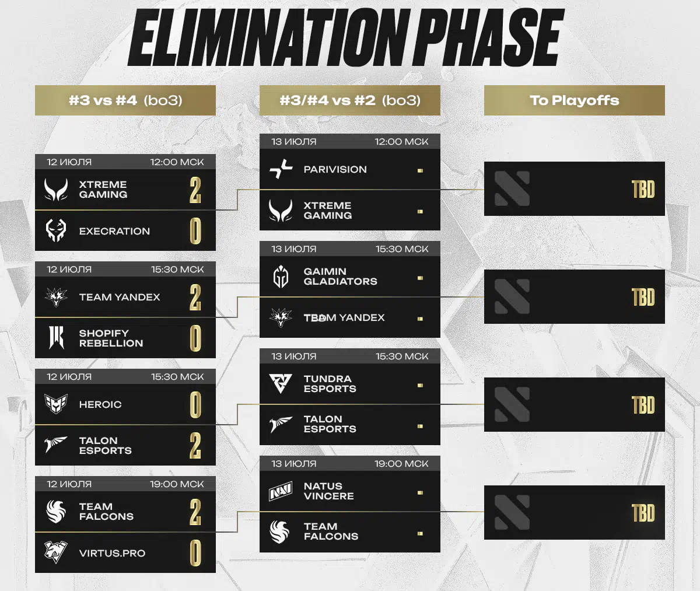Click the Heroic team logo
Viewport: 700px width, 591px height.
[x=56, y=404]
